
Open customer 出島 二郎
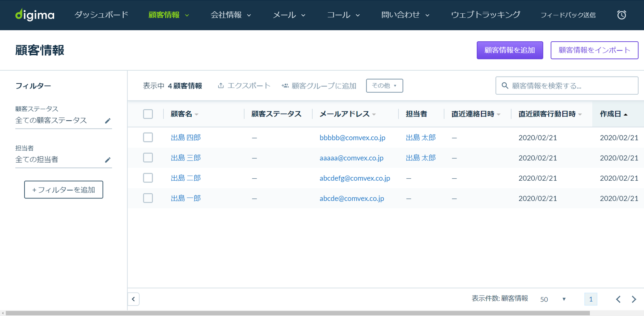186,178
